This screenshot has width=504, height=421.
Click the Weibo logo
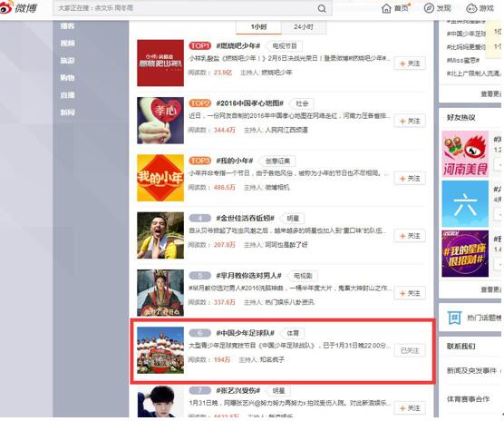point(19,7)
